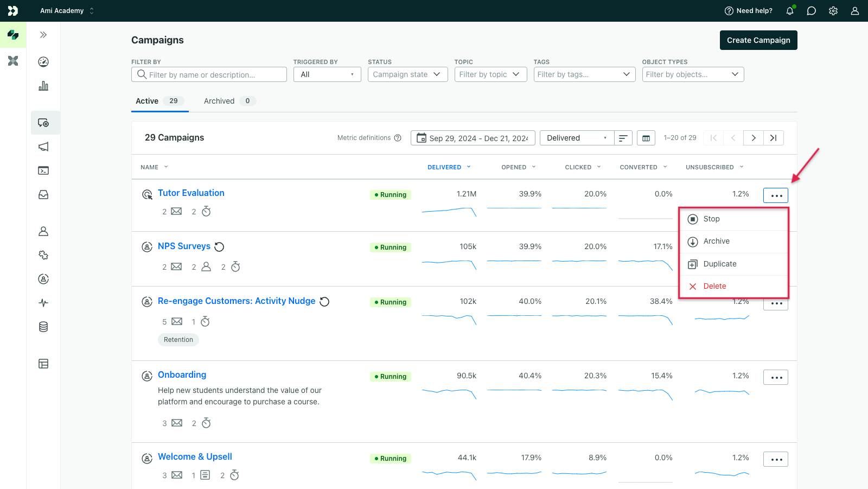Open the date range picker

click(473, 138)
